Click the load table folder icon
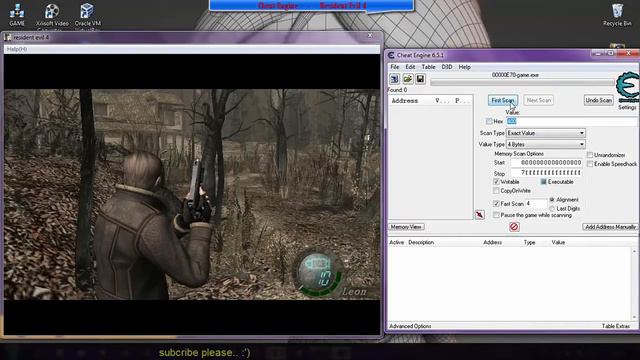This screenshot has height=360, width=640. tap(407, 79)
